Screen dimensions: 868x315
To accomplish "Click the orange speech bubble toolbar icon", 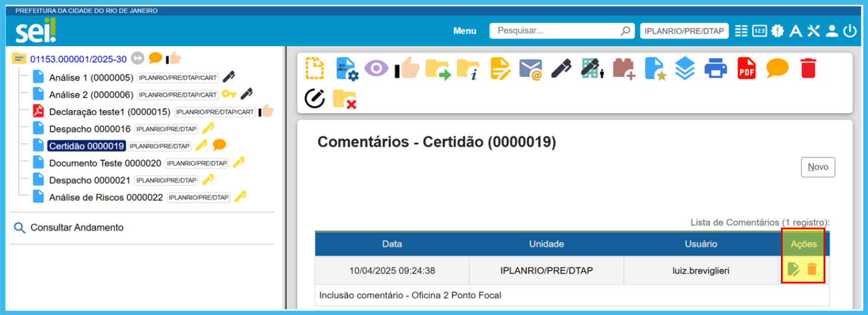I will (x=777, y=68).
